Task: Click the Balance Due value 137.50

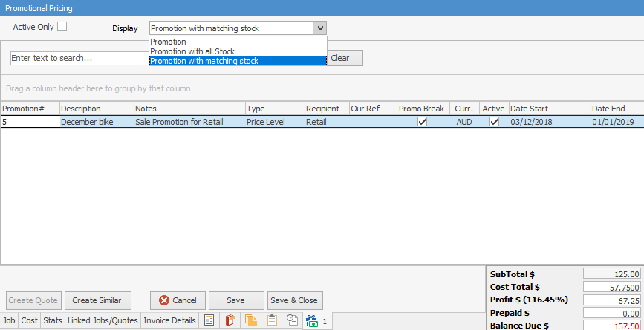Action: [x=612, y=326]
